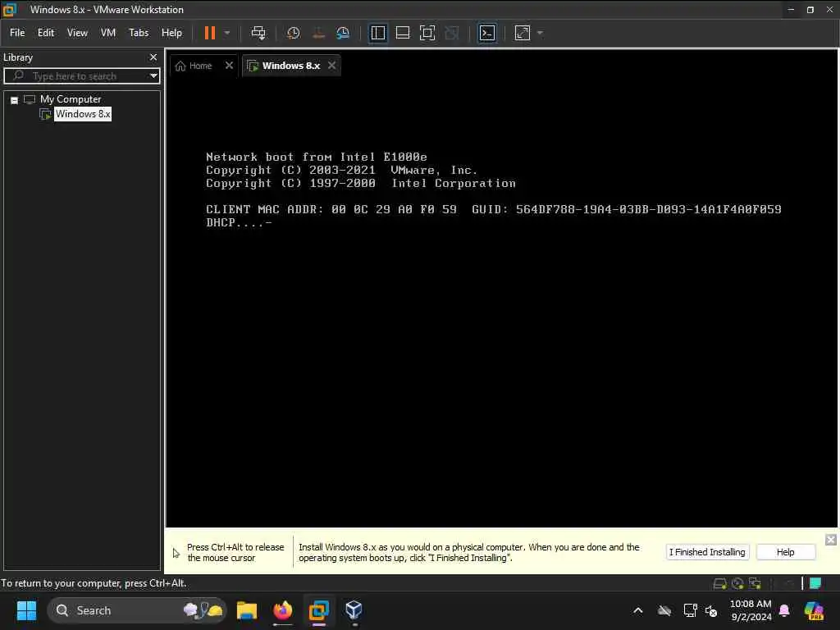The height and width of the screenshot is (630, 840).
Task: Toggle the console view icon
Action: pos(487,33)
